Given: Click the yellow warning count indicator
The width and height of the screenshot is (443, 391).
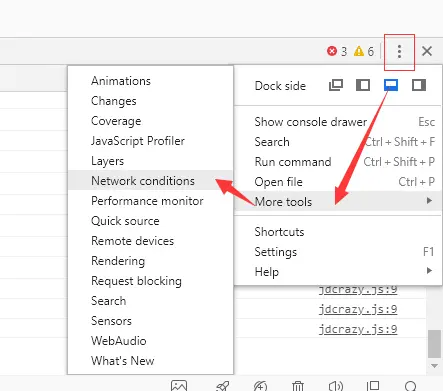Looking at the screenshot, I should click(x=364, y=51).
